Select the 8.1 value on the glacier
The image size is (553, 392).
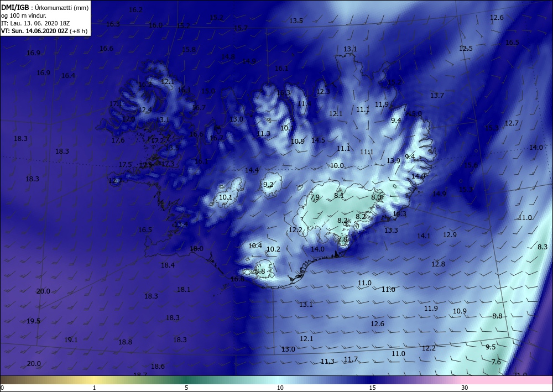(x=339, y=195)
